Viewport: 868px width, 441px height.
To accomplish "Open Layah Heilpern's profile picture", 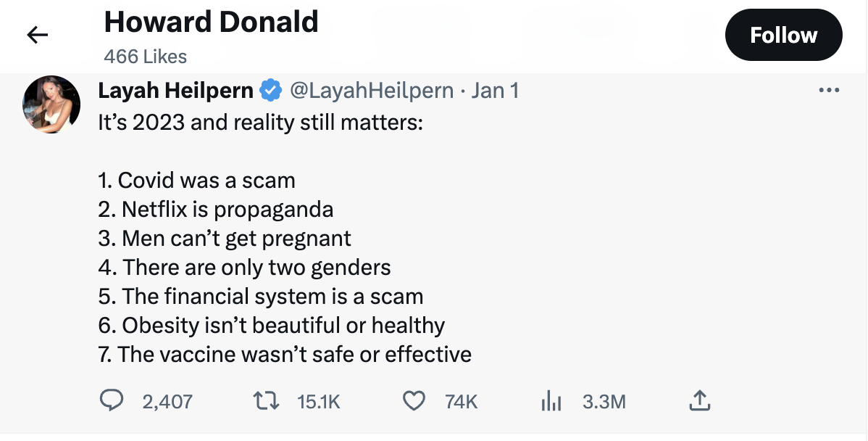I will pyautogui.click(x=51, y=104).
